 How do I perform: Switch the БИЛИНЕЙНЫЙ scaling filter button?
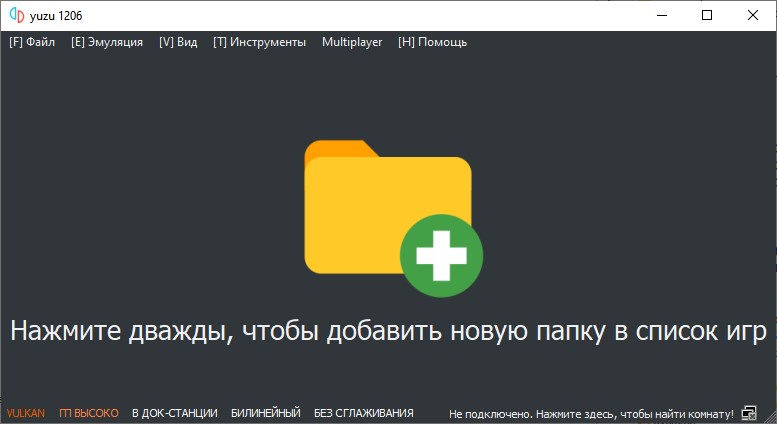click(x=266, y=413)
